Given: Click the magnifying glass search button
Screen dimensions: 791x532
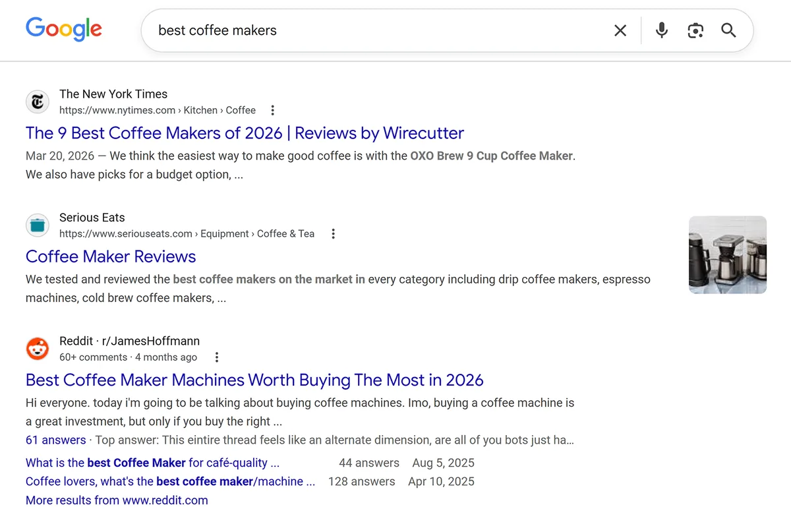Looking at the screenshot, I should coord(728,30).
